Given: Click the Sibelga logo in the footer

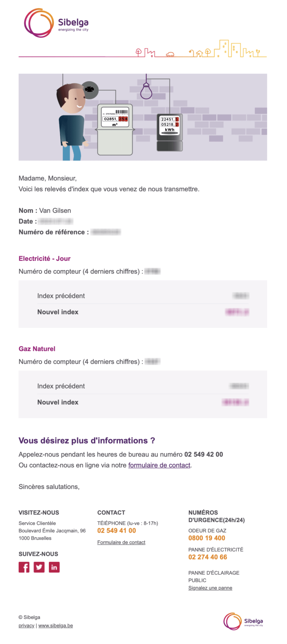Looking at the screenshot, I should pos(243,621).
